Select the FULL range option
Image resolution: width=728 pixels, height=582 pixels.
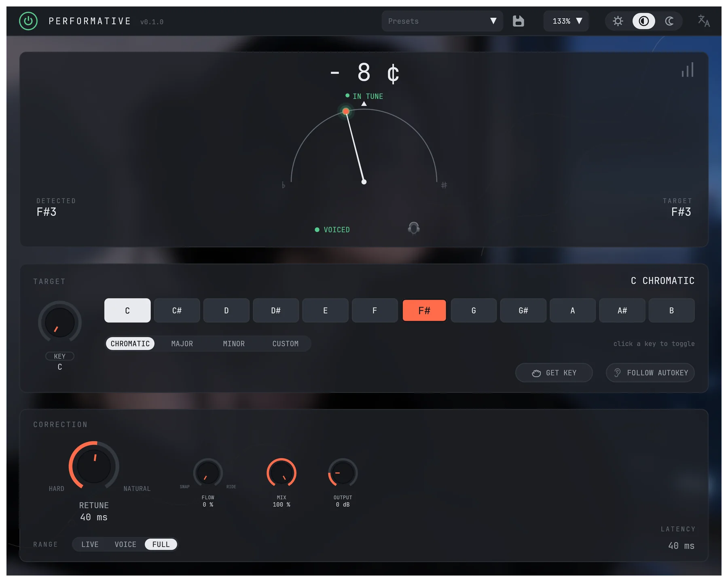pos(161,544)
